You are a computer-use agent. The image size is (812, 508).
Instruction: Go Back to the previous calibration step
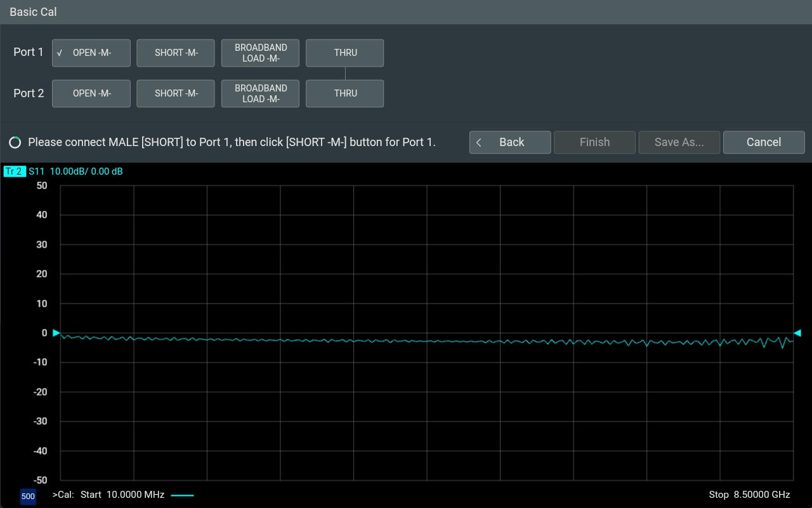point(510,142)
